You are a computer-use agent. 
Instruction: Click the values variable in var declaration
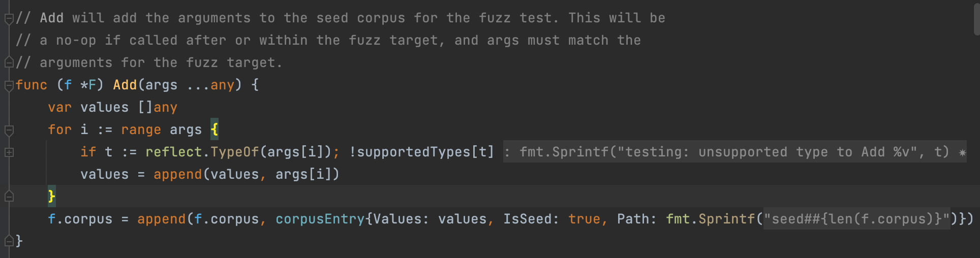104,107
